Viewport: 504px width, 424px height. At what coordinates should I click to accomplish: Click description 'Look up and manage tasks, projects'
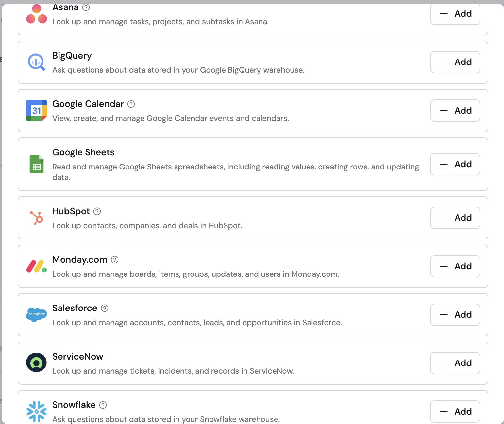click(160, 22)
